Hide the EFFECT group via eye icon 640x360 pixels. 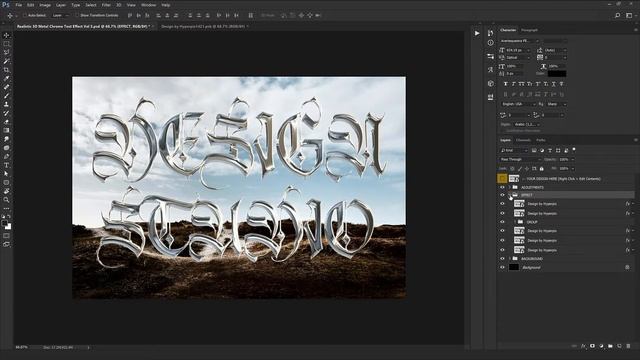coord(502,195)
